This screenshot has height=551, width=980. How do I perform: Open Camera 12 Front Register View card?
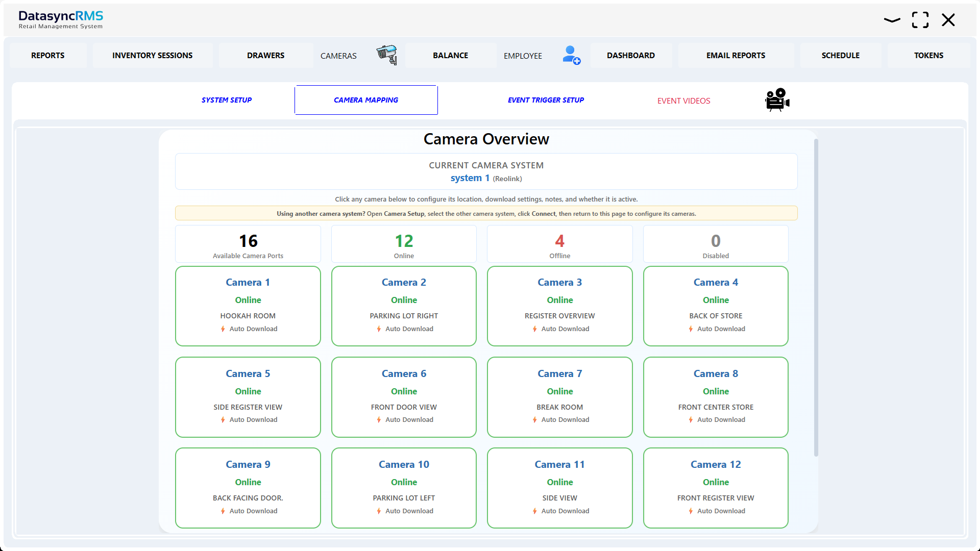[x=716, y=488]
